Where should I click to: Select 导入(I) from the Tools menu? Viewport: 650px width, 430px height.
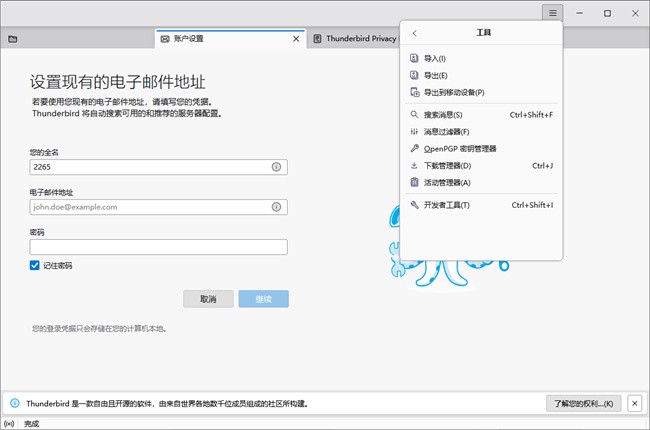(435, 59)
